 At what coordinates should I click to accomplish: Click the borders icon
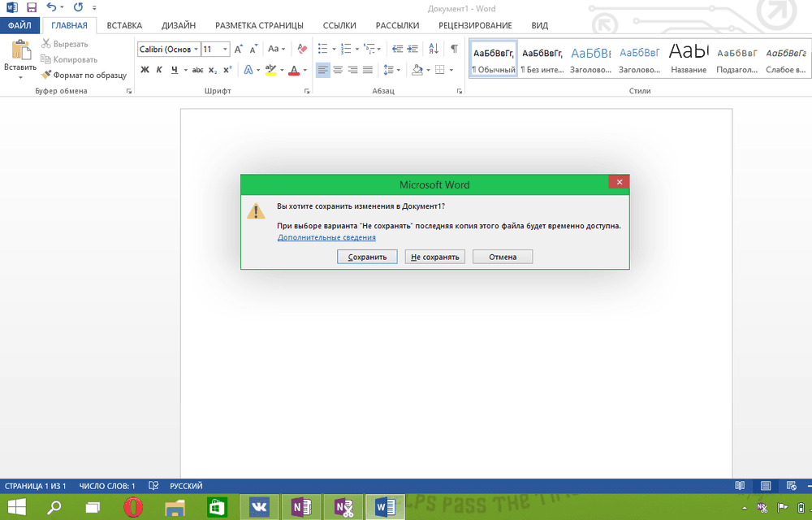coord(439,69)
